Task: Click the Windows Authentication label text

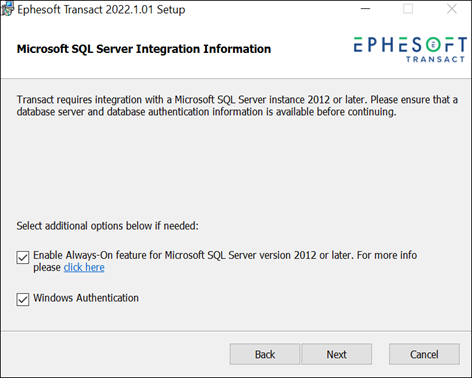Action: [86, 298]
